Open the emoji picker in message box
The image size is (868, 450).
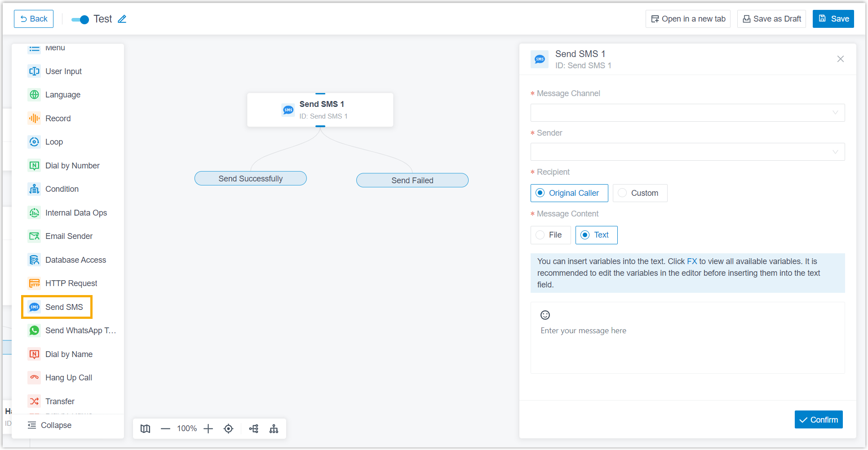pos(545,315)
